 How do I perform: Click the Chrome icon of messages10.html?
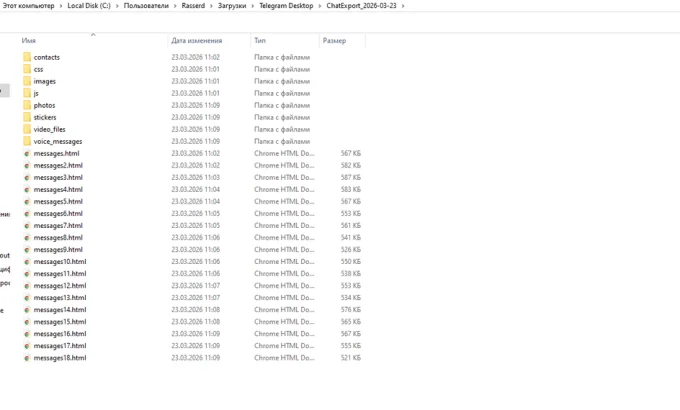point(27,262)
